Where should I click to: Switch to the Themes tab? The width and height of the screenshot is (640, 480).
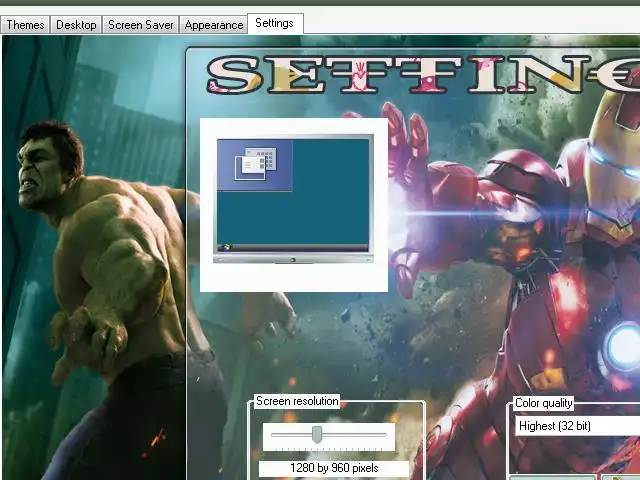coord(25,25)
